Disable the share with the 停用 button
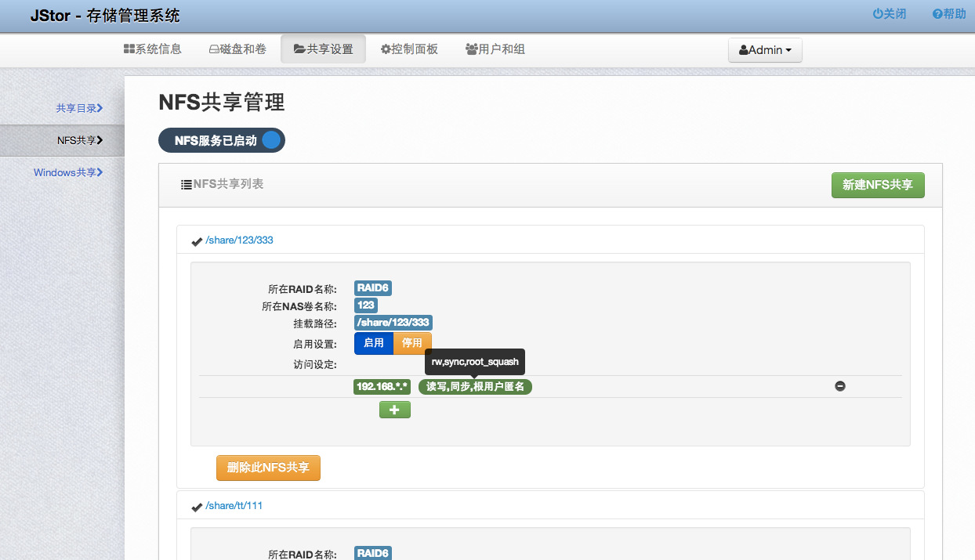The height and width of the screenshot is (560, 975). coord(412,343)
